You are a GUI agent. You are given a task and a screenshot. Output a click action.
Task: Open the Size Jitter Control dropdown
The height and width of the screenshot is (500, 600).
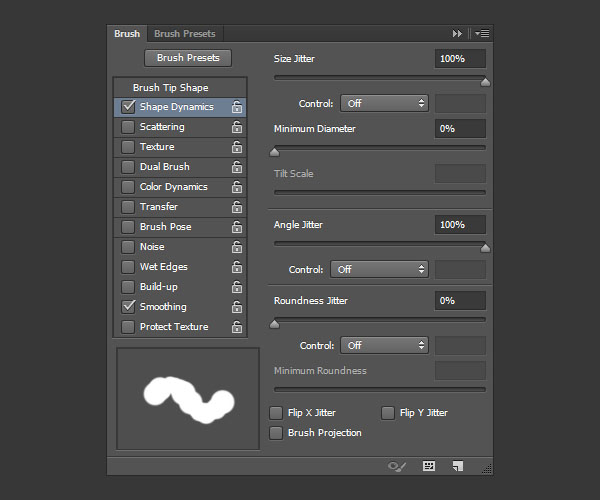point(384,103)
